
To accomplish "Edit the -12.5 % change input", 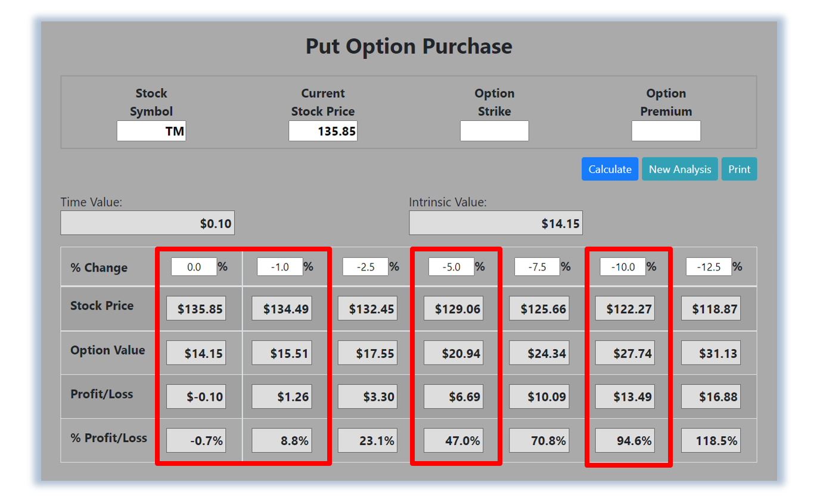I will (709, 267).
